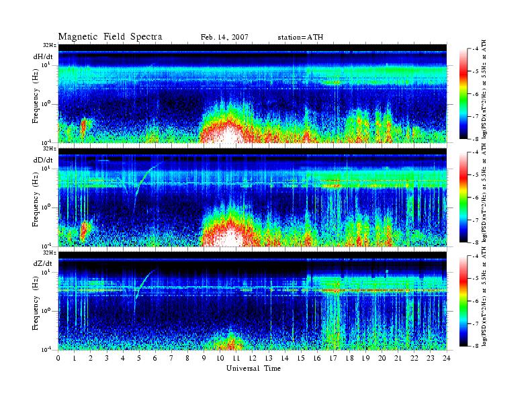Image resolution: width=532 pixels, height=411 pixels.
Task: Click the dZ/dt spectrogram plot
Action: pos(253,301)
